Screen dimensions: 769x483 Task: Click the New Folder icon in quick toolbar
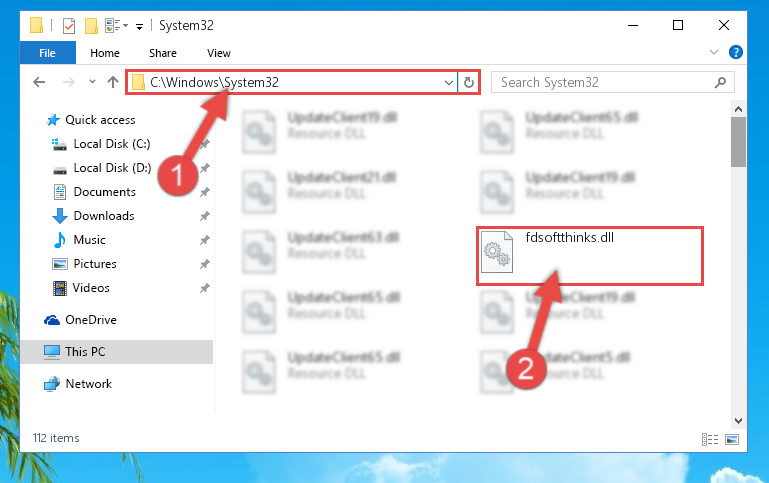point(91,25)
